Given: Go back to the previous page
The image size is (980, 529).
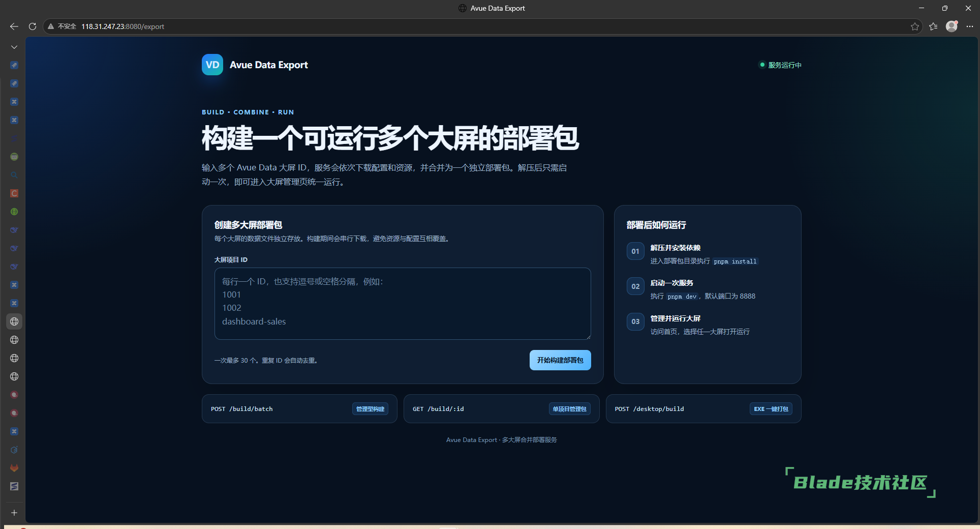Looking at the screenshot, I should [x=14, y=26].
